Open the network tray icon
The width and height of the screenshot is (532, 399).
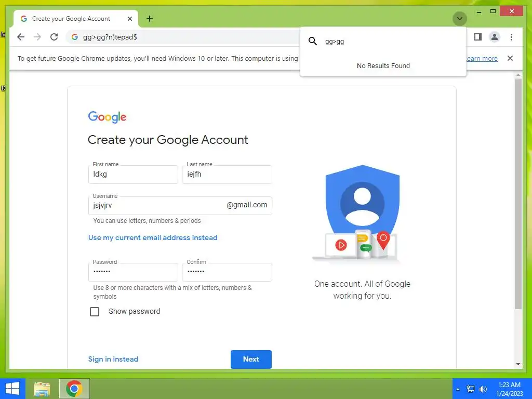click(x=471, y=389)
